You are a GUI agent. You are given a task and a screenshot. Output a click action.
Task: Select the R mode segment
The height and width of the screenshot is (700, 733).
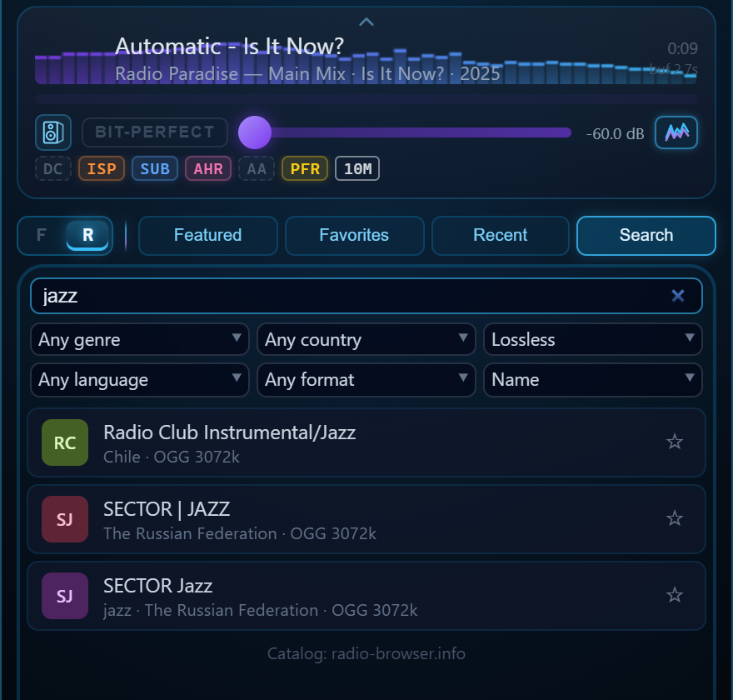88,235
